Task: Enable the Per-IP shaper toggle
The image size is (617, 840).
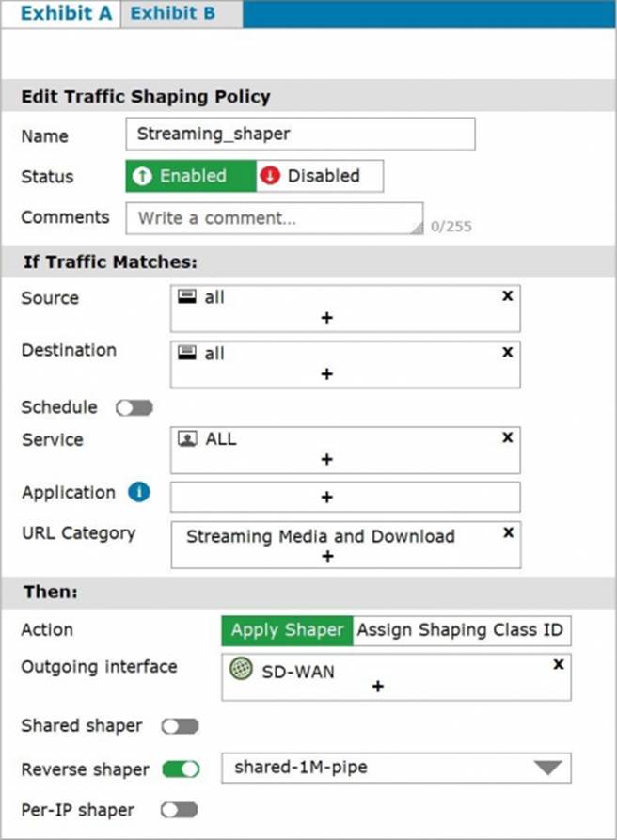Action: (180, 810)
